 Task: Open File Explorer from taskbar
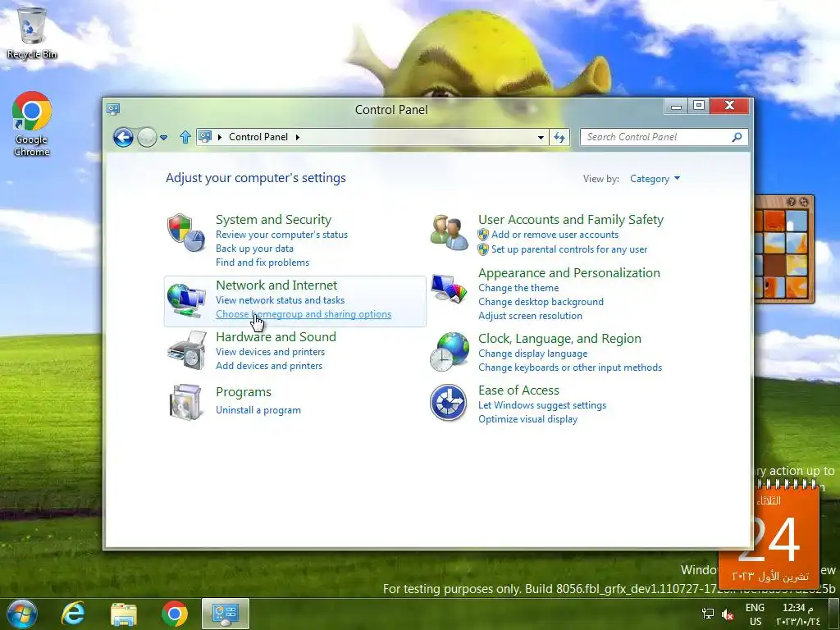pos(124,614)
